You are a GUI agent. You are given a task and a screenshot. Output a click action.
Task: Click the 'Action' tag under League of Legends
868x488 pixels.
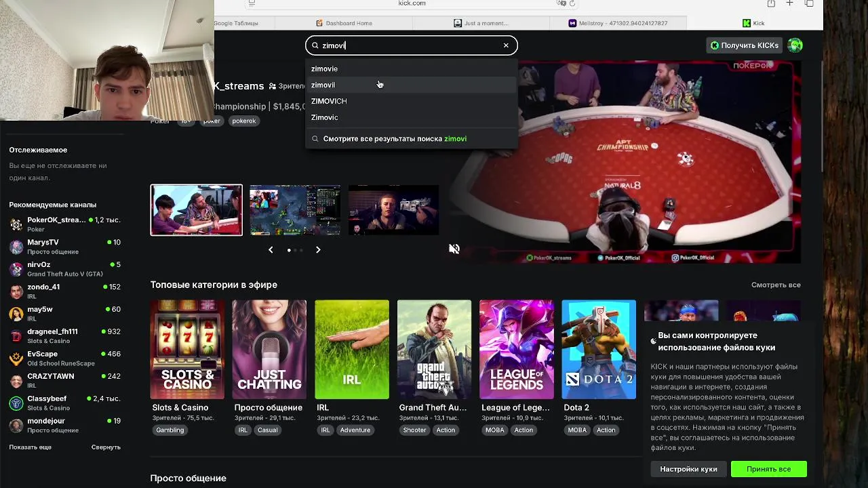pyautogui.click(x=524, y=430)
